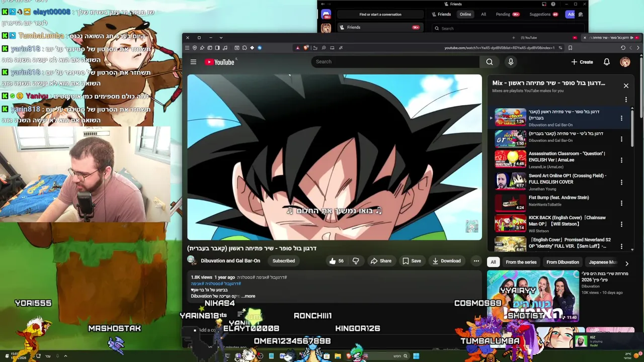Open the Dibuvation and Gal Bar-On channel

(x=230, y=260)
